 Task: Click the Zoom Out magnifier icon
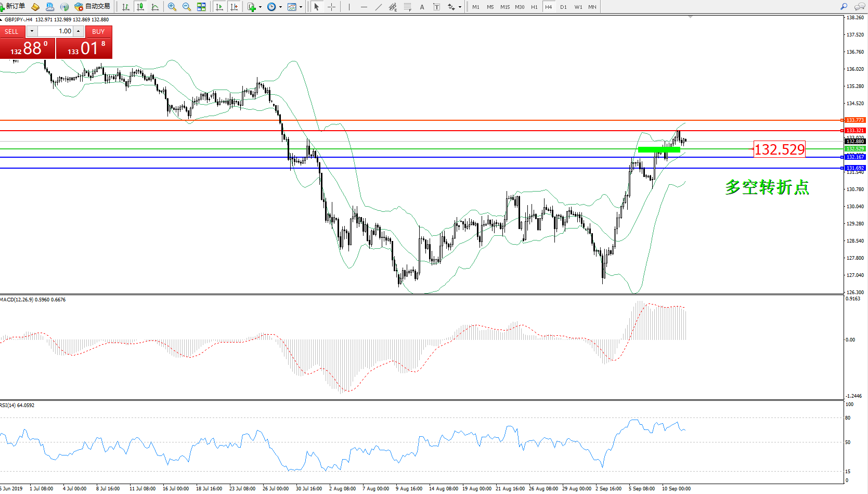tap(187, 7)
